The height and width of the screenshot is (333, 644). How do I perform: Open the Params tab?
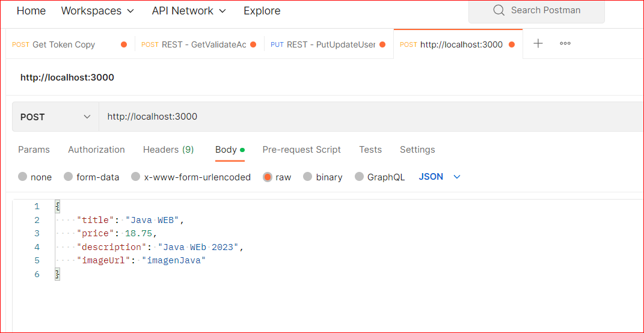pyautogui.click(x=34, y=150)
